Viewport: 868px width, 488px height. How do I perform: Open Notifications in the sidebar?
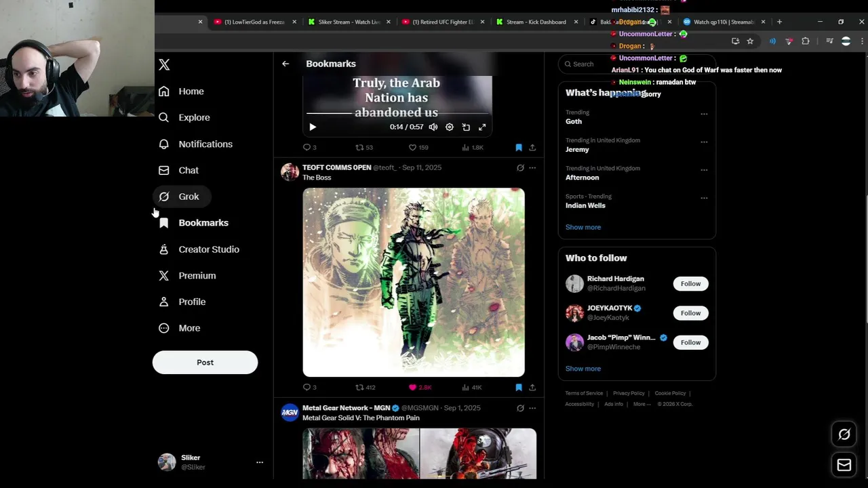pos(195,144)
